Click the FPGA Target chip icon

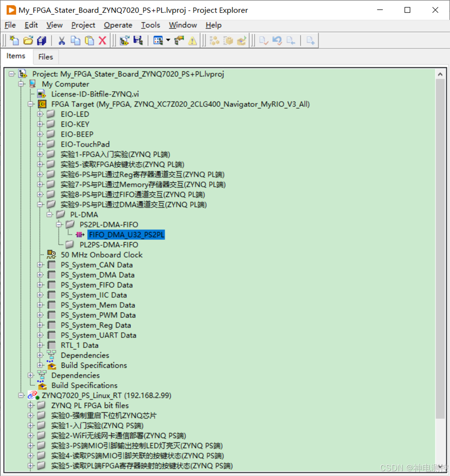(42, 104)
